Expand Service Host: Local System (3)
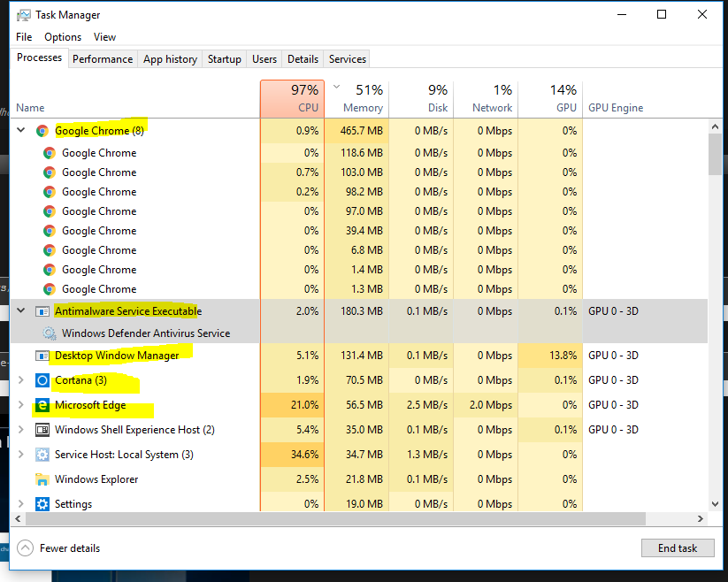728x582 pixels. pyautogui.click(x=21, y=454)
